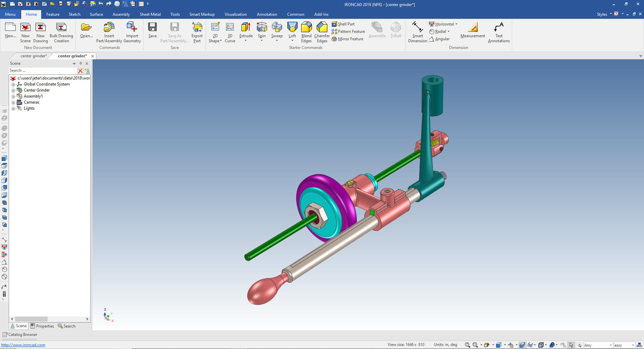
Task: Pin the Scene panel
Action: [x=80, y=63]
